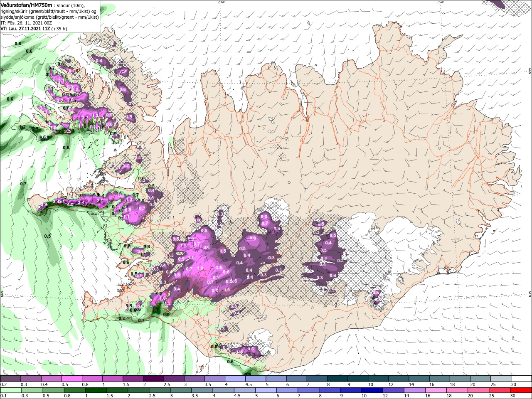Pick the 0.2 swatch in upper snow scale
The image size is (532, 399).
tap(10, 379)
